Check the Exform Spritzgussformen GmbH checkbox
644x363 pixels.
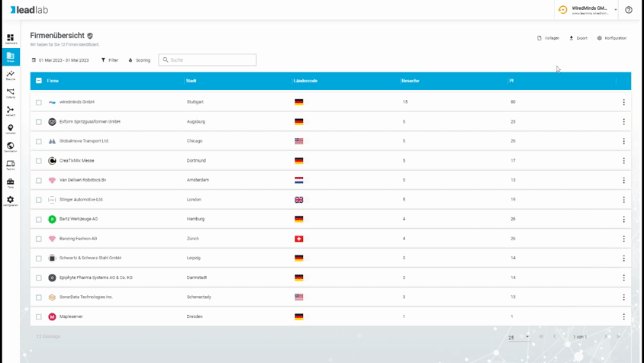click(39, 122)
